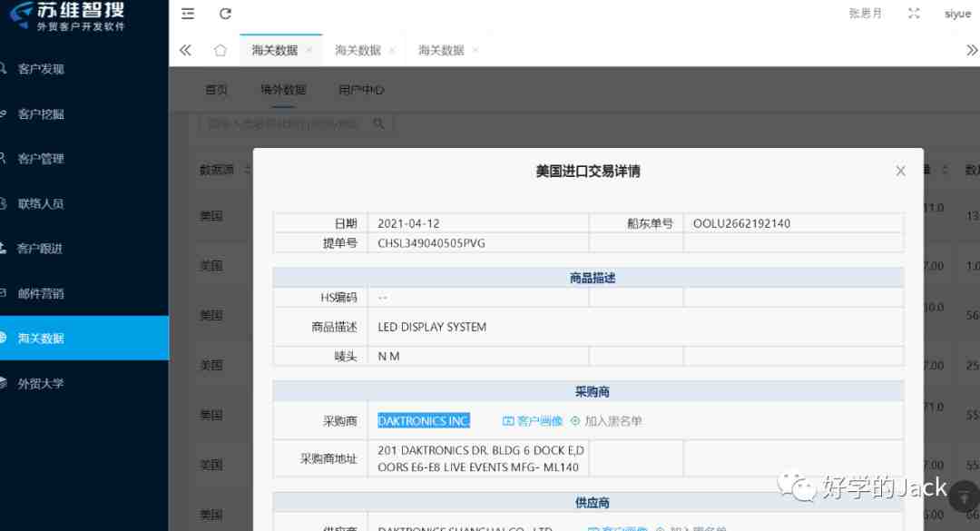Click the 客户画像 icon link beside DAKTRONICS INC
Screen dimensions: 980x531
tap(533, 421)
